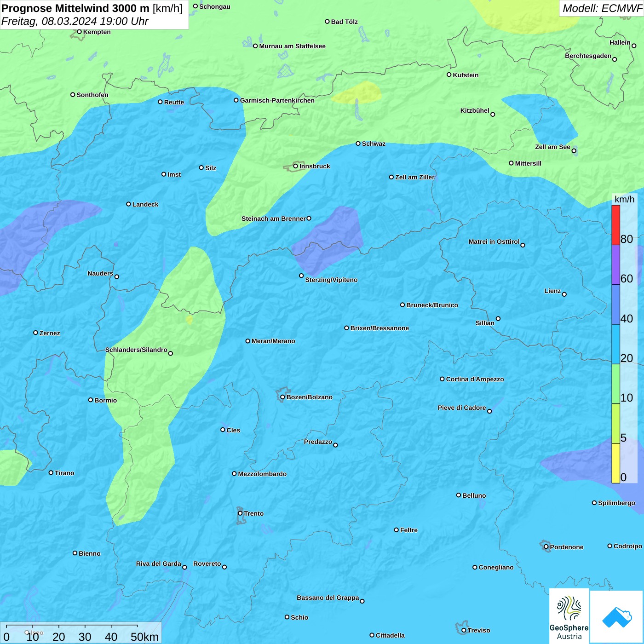Click the Meran/Merano location marker

pyautogui.click(x=248, y=341)
